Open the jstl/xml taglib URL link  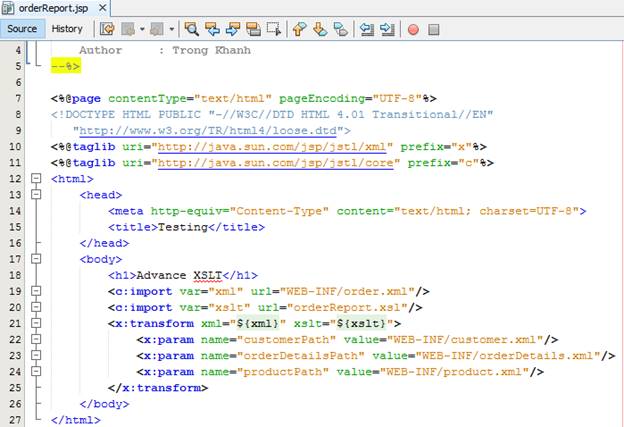272,147
